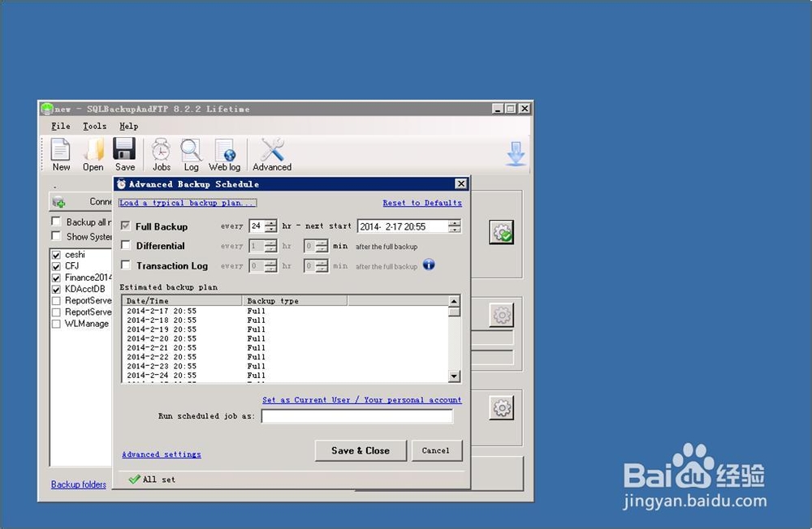Viewport: 812px width, 529px height.
Task: Open the Advanced settings link
Action: tap(162, 454)
